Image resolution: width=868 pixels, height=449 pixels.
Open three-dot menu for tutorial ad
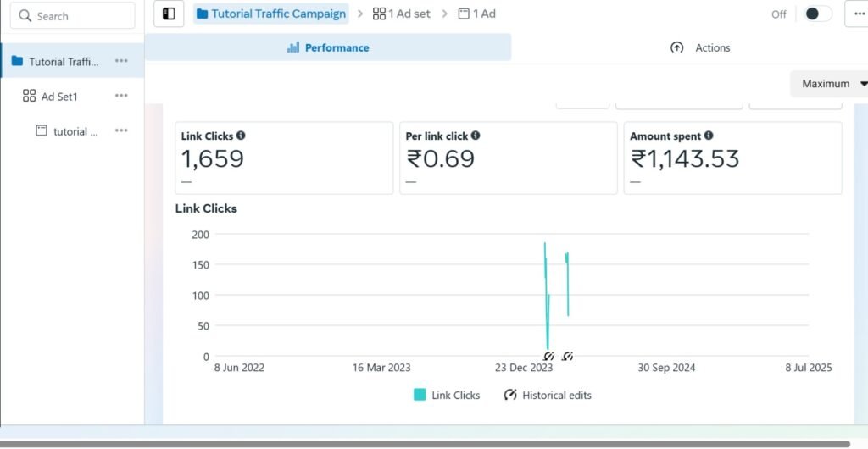tap(121, 131)
